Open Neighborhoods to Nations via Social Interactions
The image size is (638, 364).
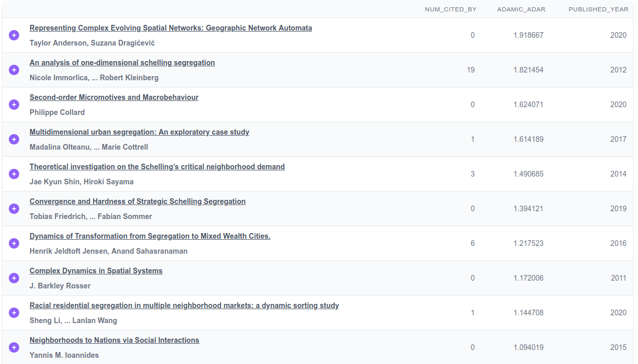pyautogui.click(x=114, y=340)
